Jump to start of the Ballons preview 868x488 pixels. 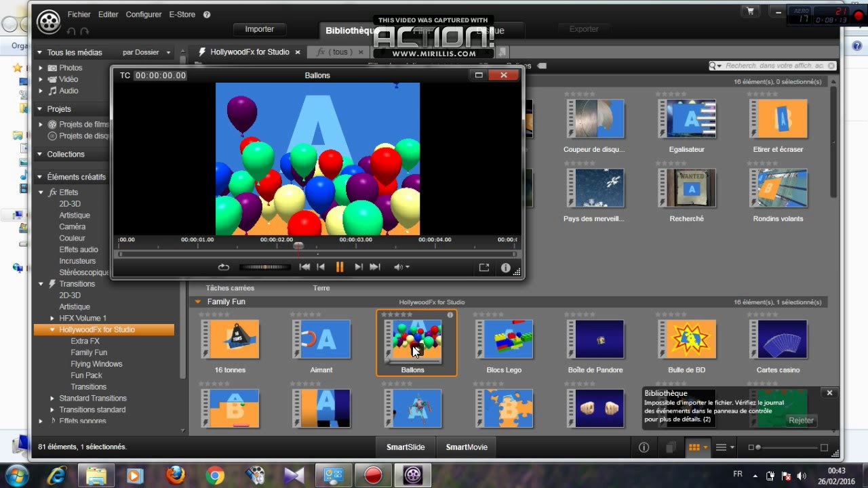click(304, 267)
